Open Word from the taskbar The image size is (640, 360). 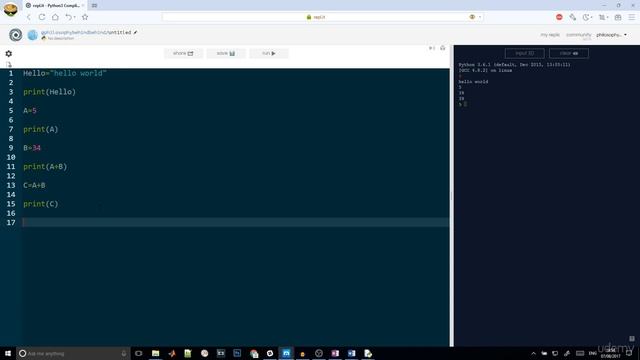(351, 353)
